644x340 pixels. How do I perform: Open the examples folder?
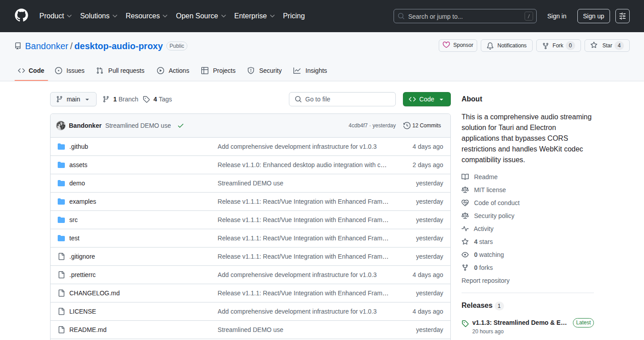(83, 201)
